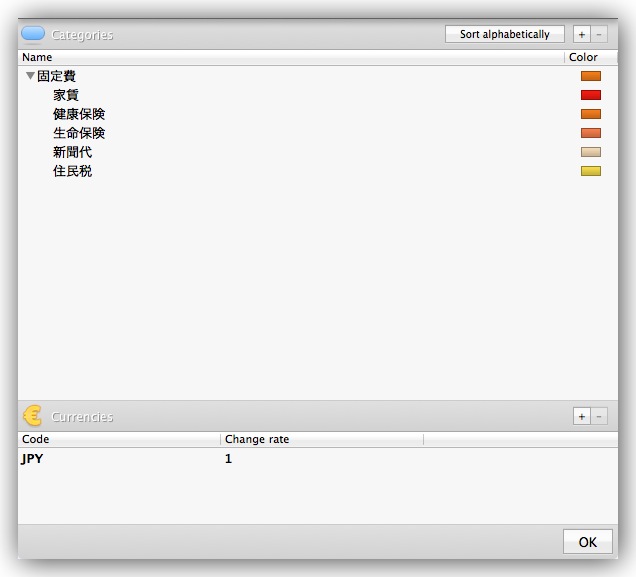Change the red color swatch of 家賃

tap(590, 95)
